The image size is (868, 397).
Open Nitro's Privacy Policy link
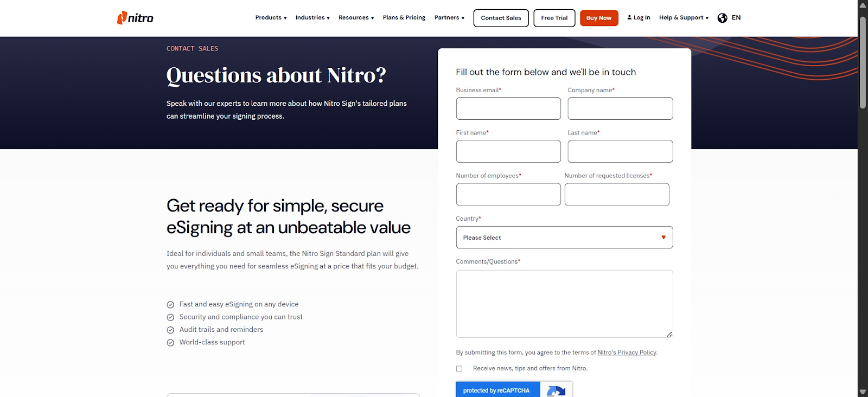pos(627,353)
